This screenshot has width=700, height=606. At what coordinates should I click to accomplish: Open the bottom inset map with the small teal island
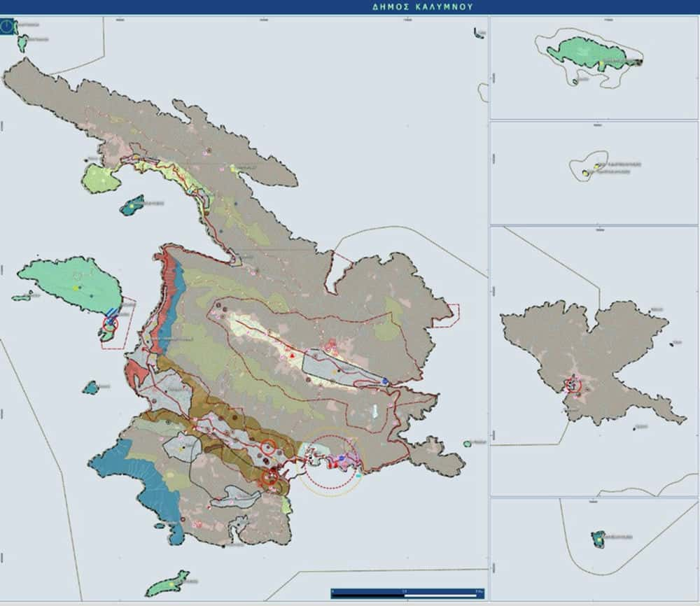pyautogui.click(x=594, y=549)
